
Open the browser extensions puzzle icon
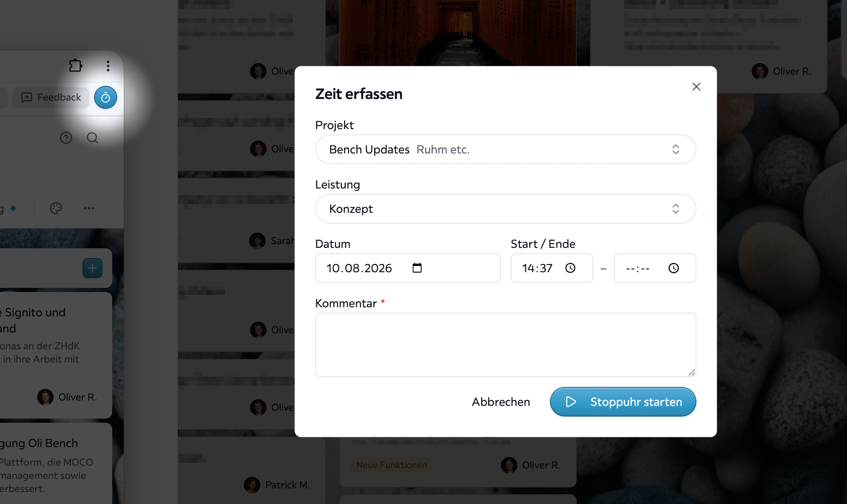point(75,66)
